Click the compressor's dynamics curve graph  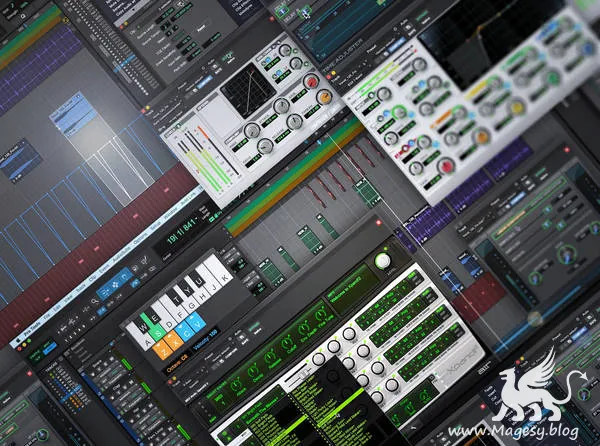[x=248, y=91]
